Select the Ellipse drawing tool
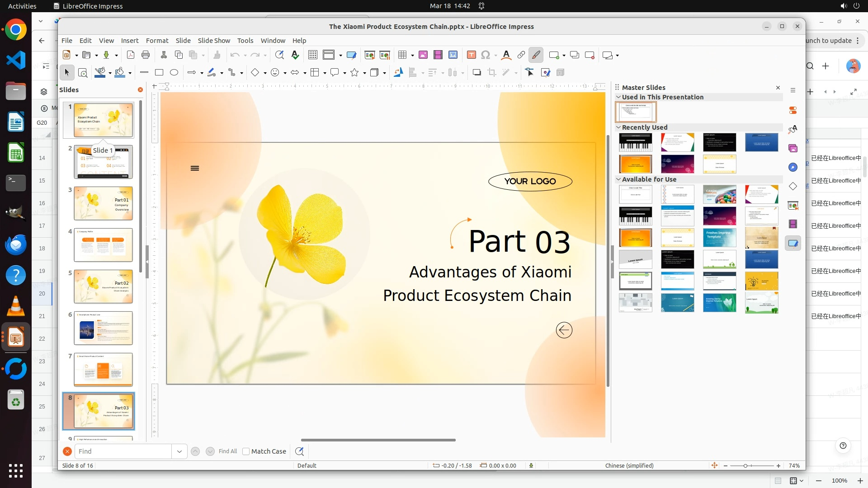Viewport: 868px width, 488px height. coord(174,72)
